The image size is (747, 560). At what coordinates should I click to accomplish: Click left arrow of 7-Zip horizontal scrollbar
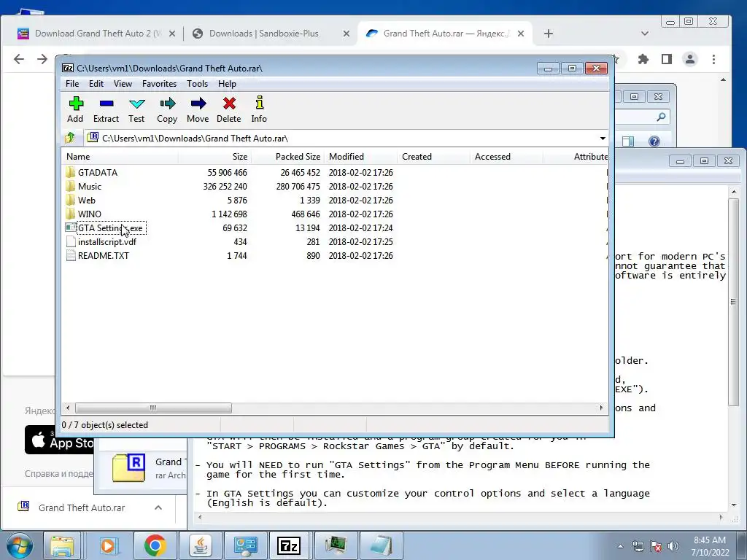pos(68,408)
